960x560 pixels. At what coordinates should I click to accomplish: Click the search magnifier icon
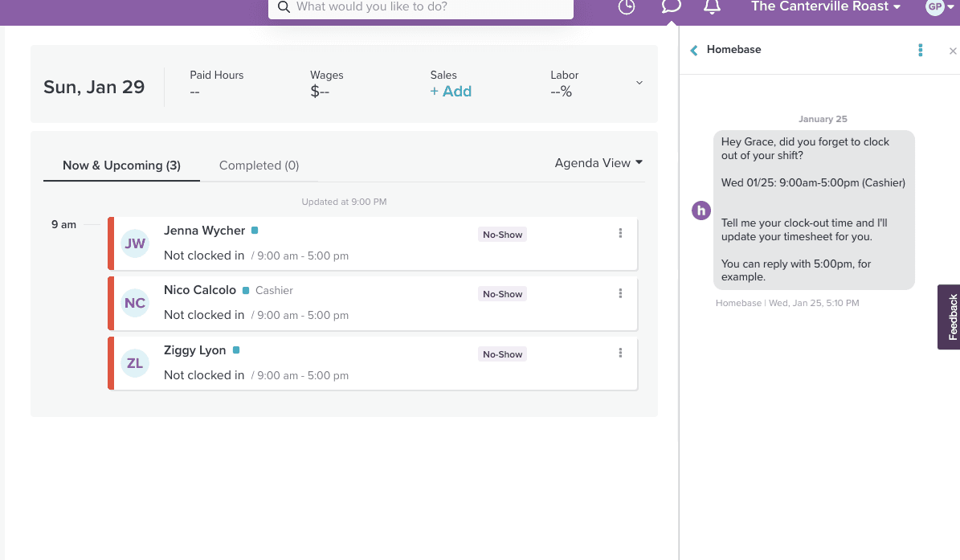[284, 7]
